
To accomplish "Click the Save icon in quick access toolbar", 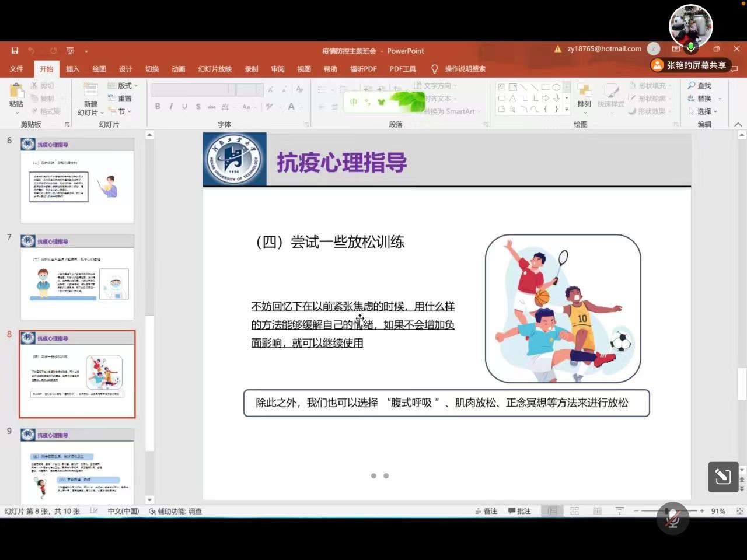I will (x=15, y=51).
